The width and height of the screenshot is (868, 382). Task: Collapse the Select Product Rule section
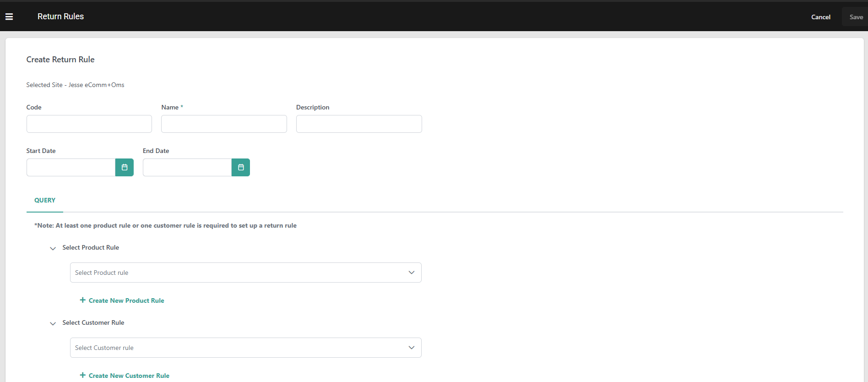53,248
